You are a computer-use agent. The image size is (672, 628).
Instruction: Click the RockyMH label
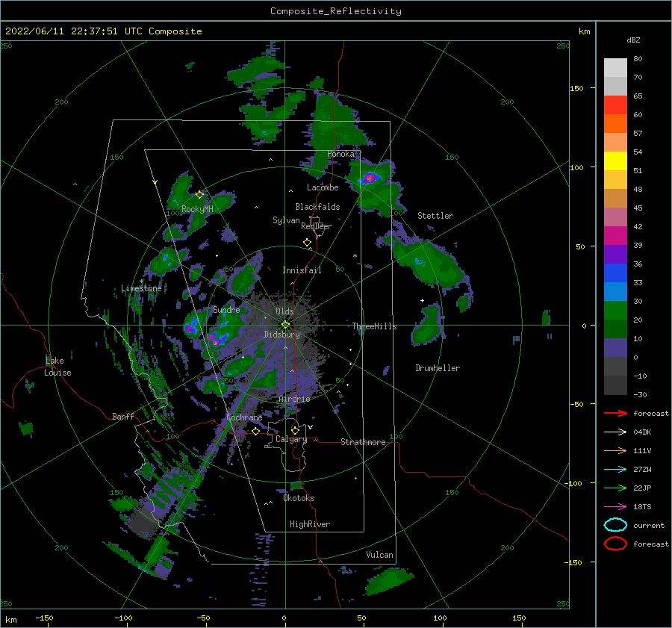(197, 209)
